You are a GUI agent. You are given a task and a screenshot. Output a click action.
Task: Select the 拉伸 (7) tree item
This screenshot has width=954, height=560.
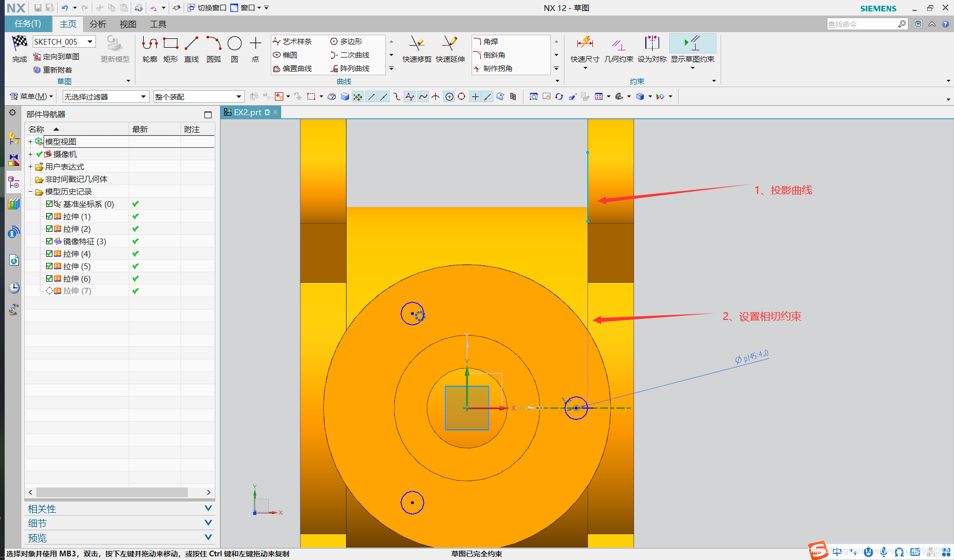coord(77,291)
